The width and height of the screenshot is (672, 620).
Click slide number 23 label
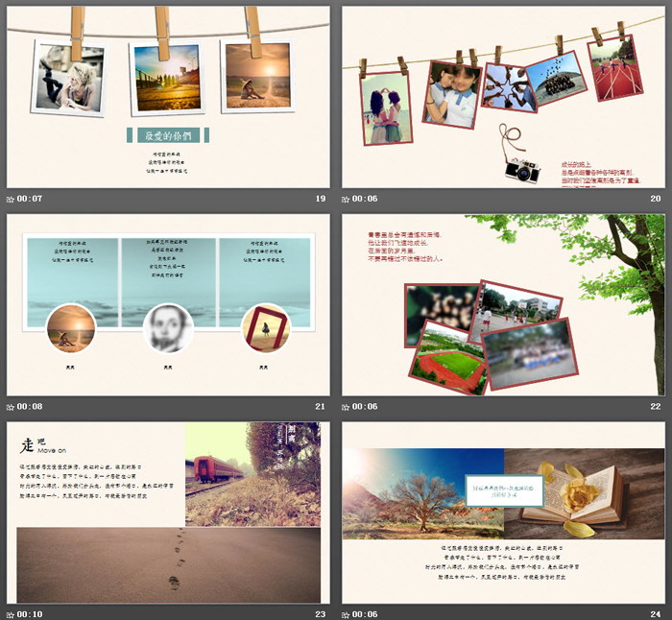point(321,614)
